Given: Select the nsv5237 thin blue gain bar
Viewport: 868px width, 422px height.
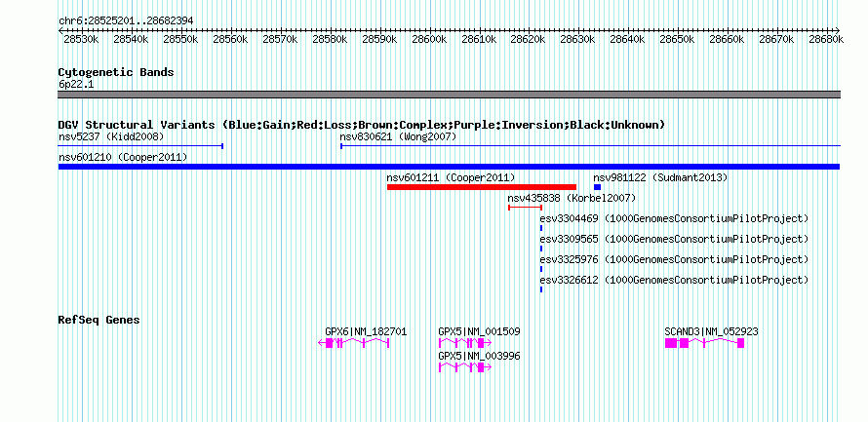Looking at the screenshot, I should 140,146.
